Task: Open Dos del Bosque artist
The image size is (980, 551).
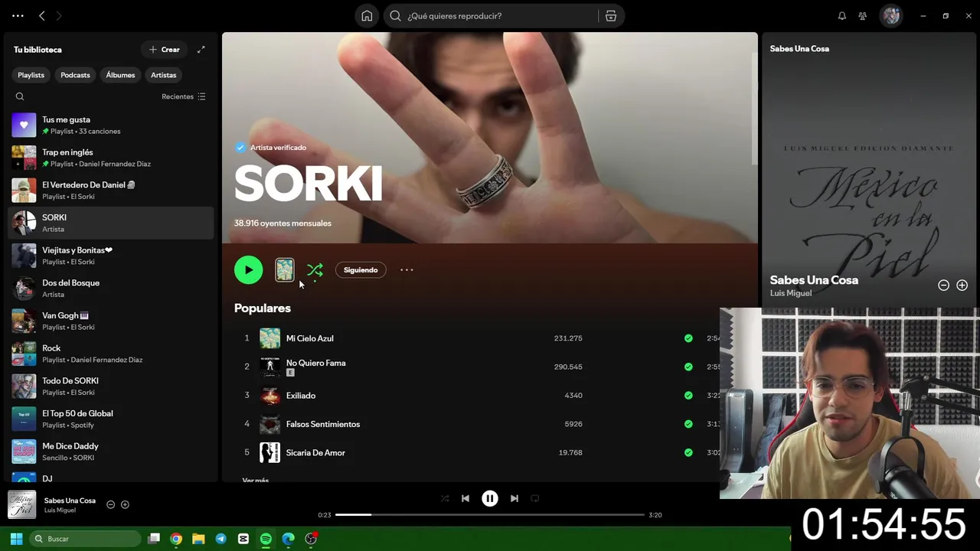Action: click(x=111, y=288)
